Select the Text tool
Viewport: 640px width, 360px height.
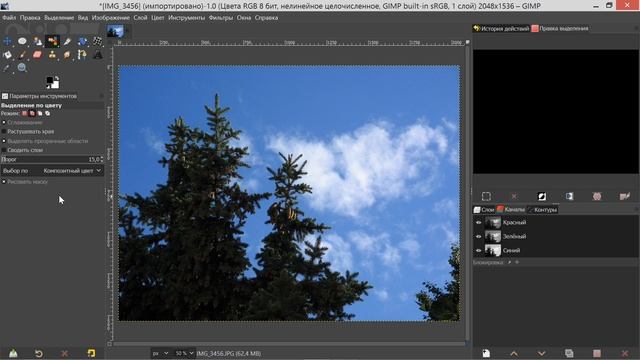click(97, 55)
